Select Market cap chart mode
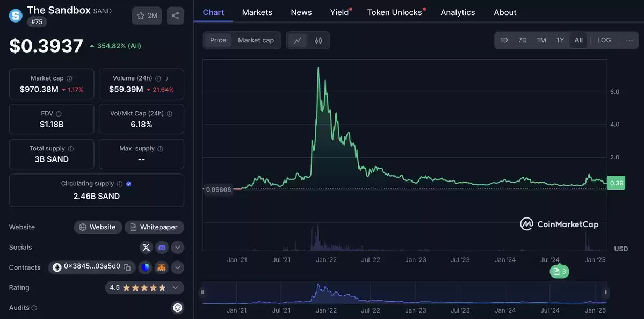Screen dimensions: 644x319 tap(256, 40)
